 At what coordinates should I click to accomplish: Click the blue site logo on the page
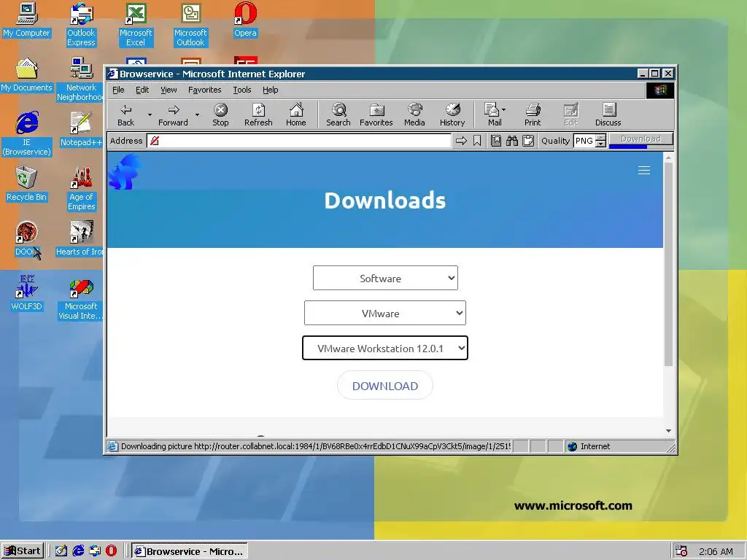click(124, 171)
